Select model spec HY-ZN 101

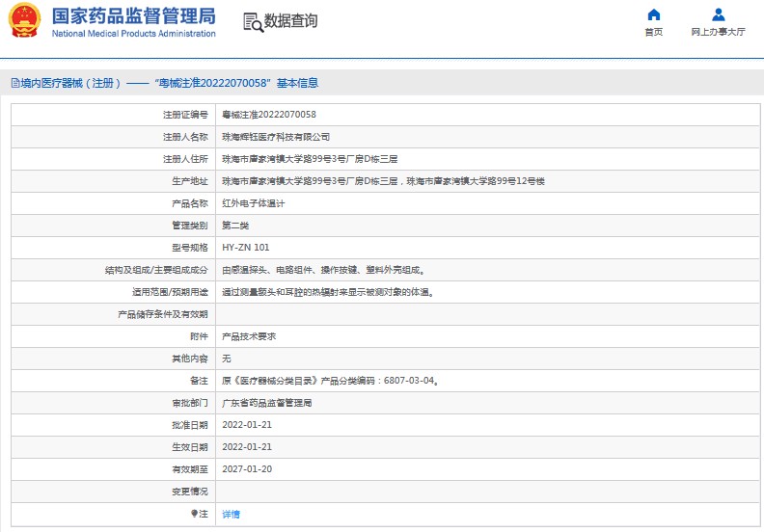(x=246, y=248)
